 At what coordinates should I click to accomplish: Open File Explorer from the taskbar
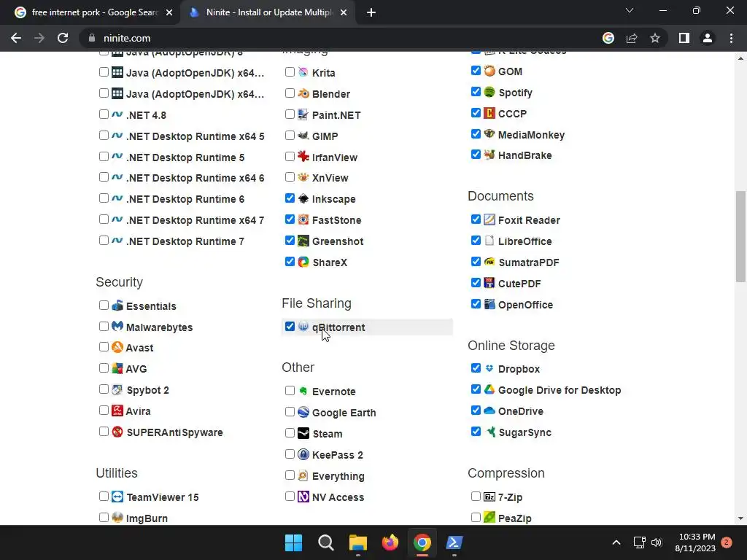(x=357, y=542)
